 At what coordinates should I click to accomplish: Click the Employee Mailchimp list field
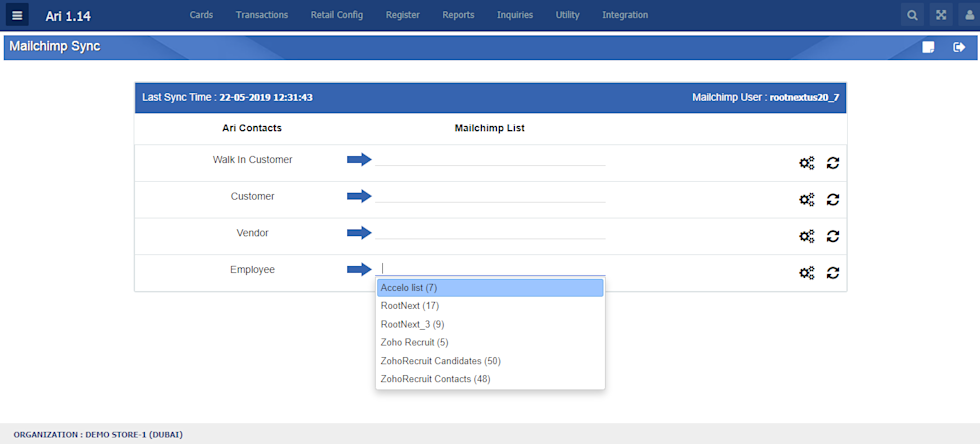490,268
